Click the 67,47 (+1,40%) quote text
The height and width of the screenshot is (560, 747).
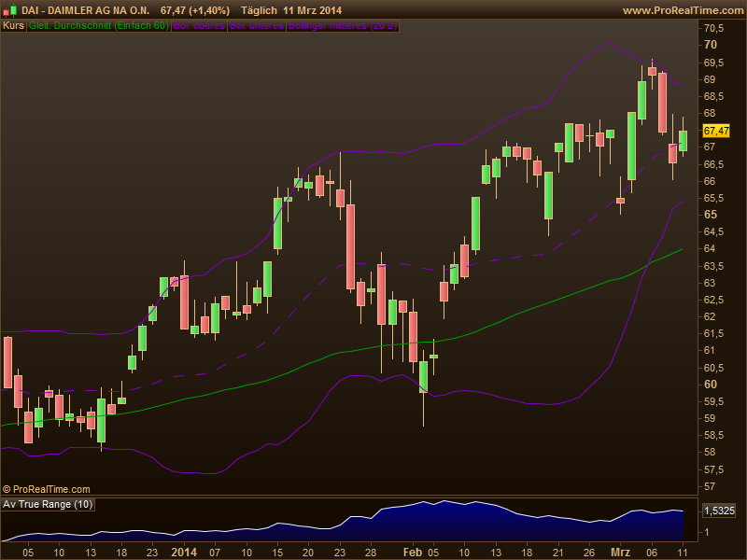coord(195,10)
